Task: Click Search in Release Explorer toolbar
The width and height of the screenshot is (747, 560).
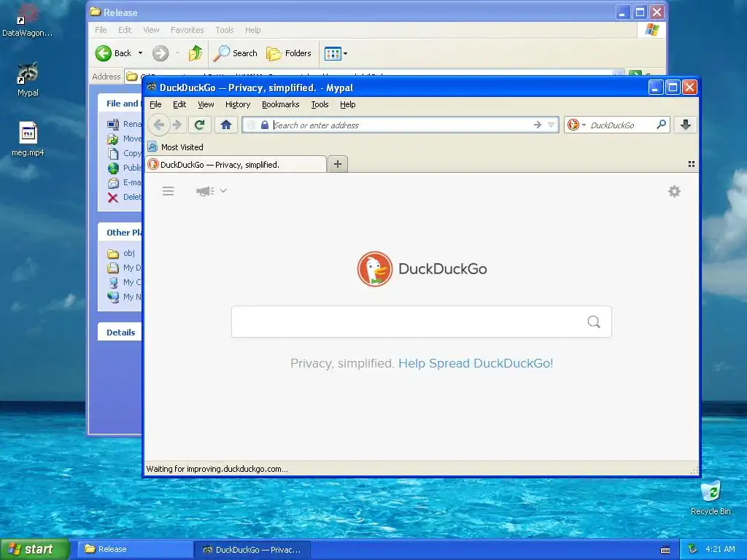Action: coord(235,53)
